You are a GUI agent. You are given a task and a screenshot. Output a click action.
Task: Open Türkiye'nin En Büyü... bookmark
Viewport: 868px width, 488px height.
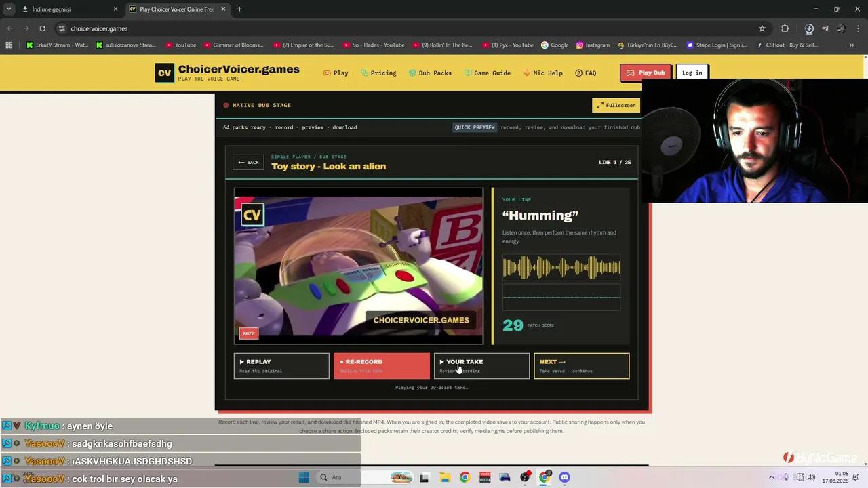[x=648, y=45]
